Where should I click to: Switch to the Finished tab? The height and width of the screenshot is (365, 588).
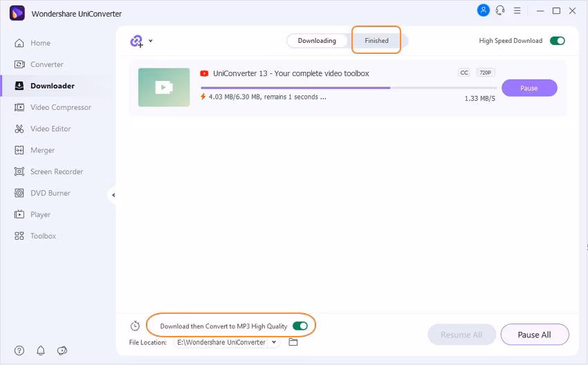(x=376, y=41)
